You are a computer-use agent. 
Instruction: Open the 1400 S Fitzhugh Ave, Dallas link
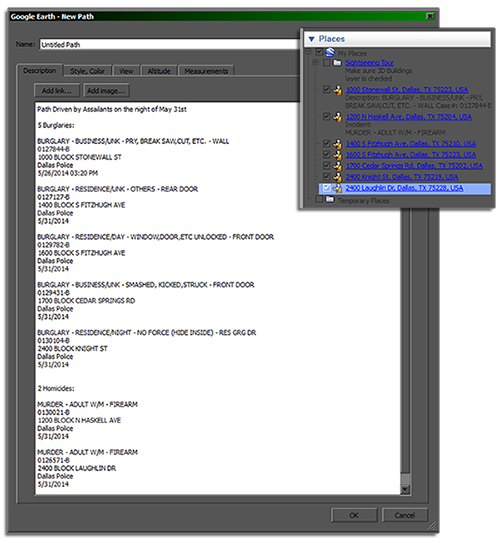[x=411, y=143]
